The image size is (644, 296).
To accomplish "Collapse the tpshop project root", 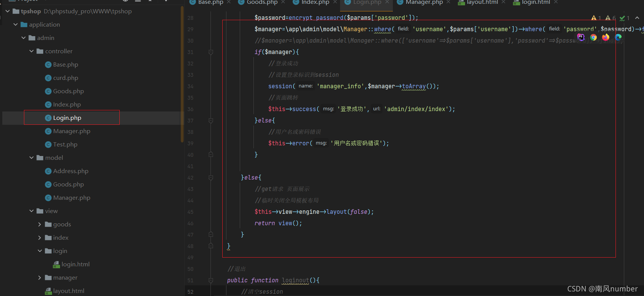I will coord(8,11).
